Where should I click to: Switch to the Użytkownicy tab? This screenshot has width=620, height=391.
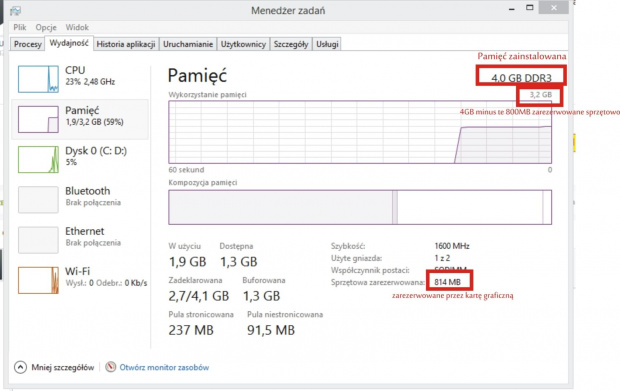(243, 44)
